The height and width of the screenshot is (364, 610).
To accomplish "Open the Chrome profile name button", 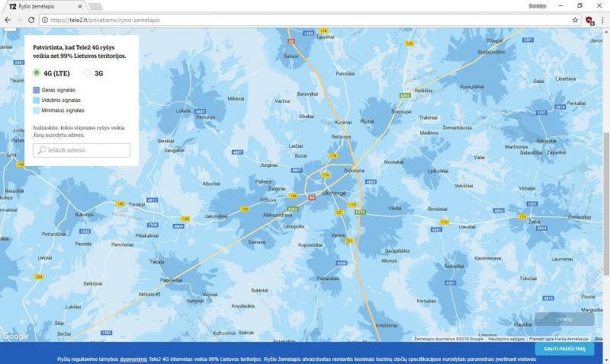I will tap(538, 6).
